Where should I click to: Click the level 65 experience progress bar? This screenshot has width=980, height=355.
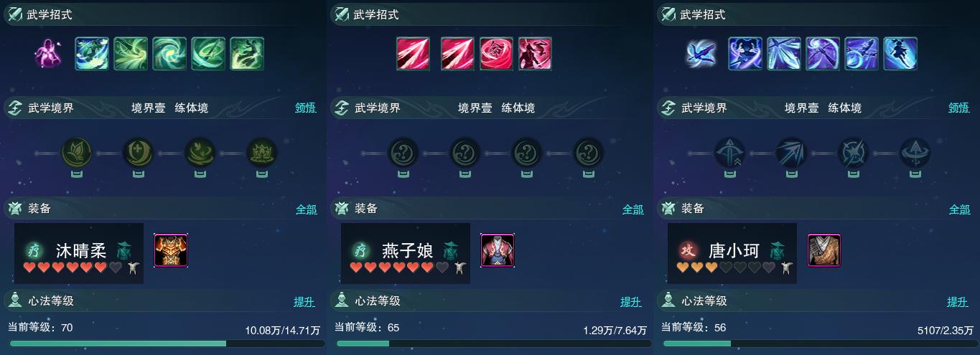(493, 344)
